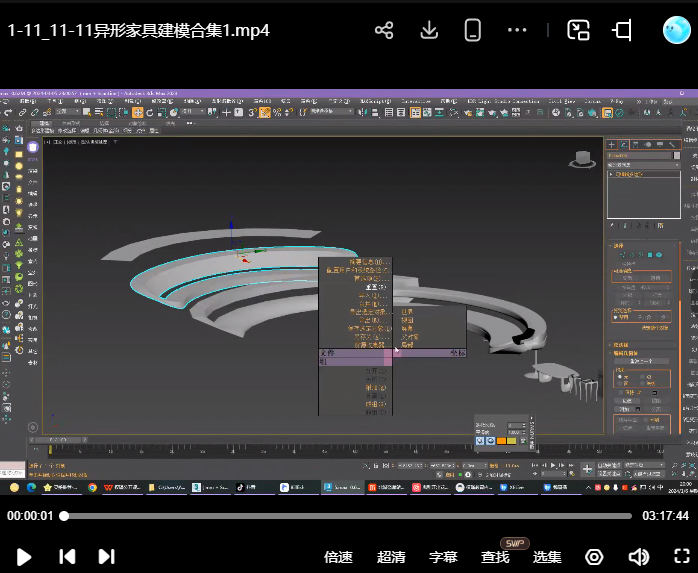
Task: Click the mini window crop icon
Action: (622, 30)
